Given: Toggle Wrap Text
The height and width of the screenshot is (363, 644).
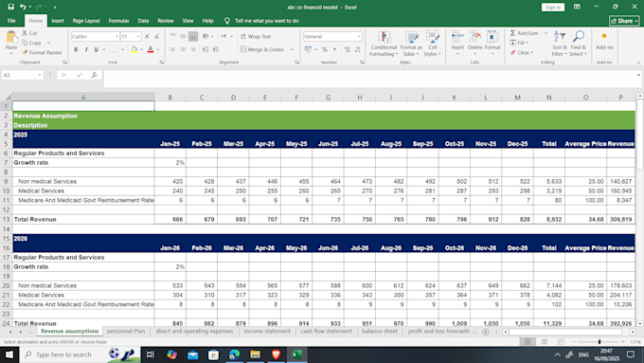Looking at the screenshot, I should point(256,37).
